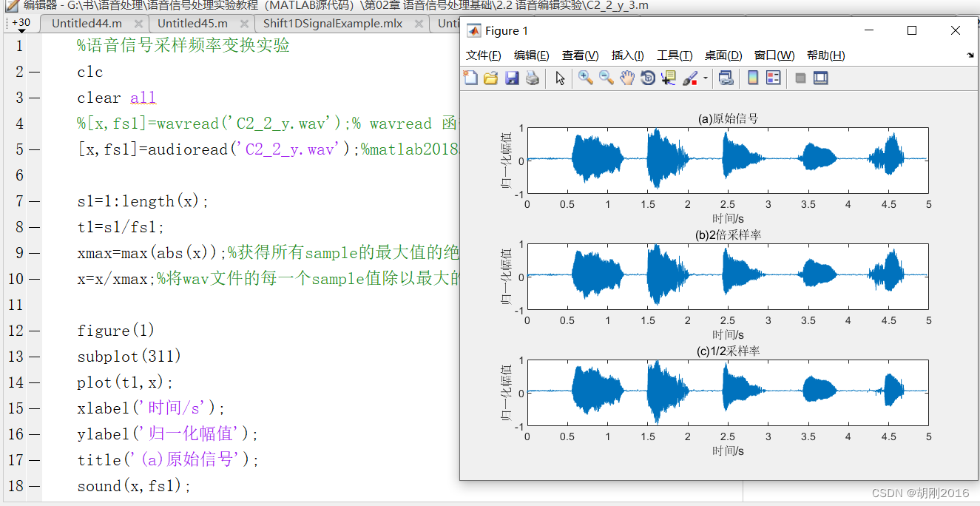Screen dimensions: 980x506
Task: Activate the Zoom Out magnifier tool
Action: tap(606, 78)
